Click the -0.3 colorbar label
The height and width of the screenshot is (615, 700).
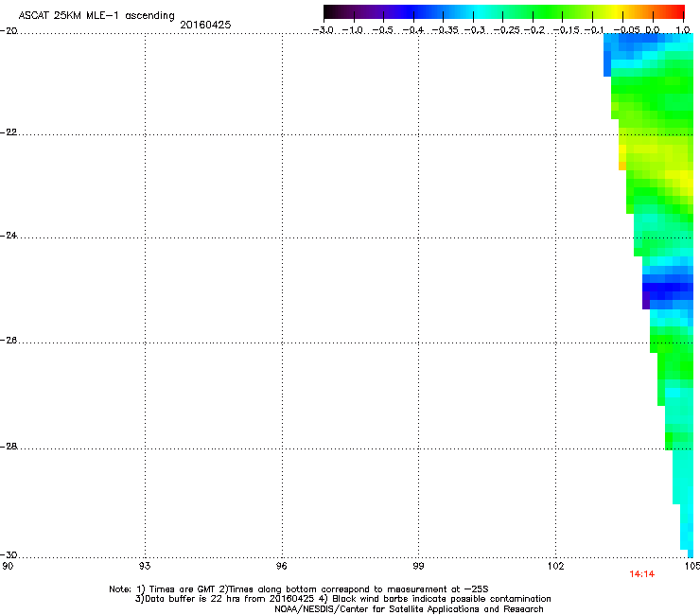coord(475,30)
